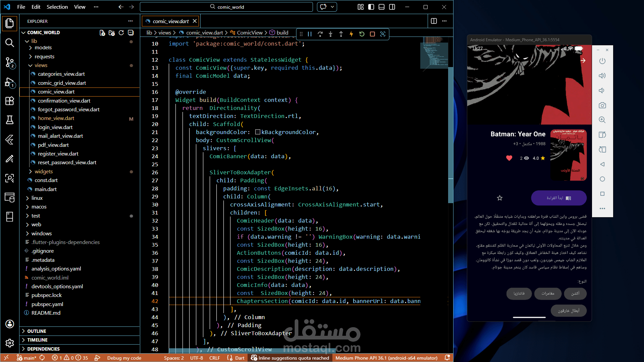
Task: Pause the debug session
Action: (x=310, y=34)
